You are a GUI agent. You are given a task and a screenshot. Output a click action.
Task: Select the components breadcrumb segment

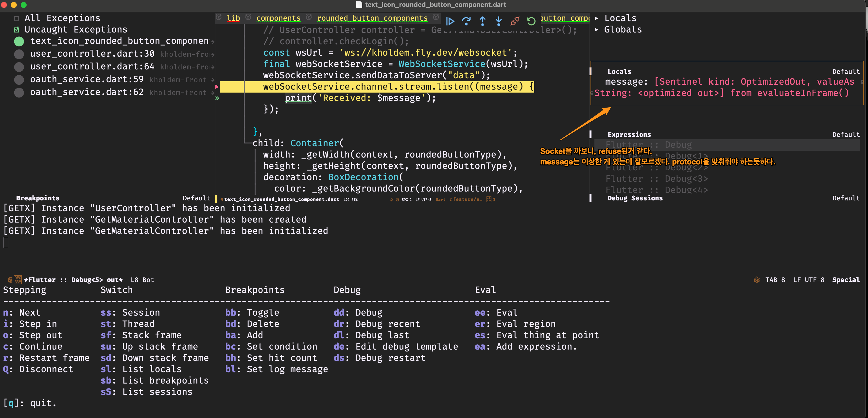(x=278, y=18)
